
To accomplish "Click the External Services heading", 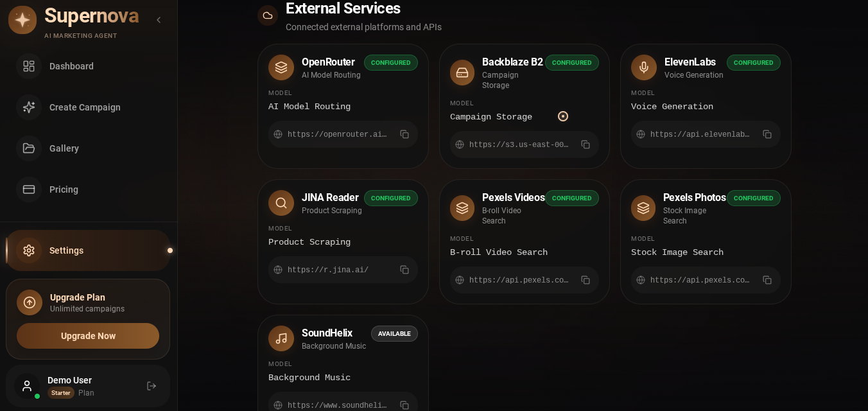I will coord(343,8).
